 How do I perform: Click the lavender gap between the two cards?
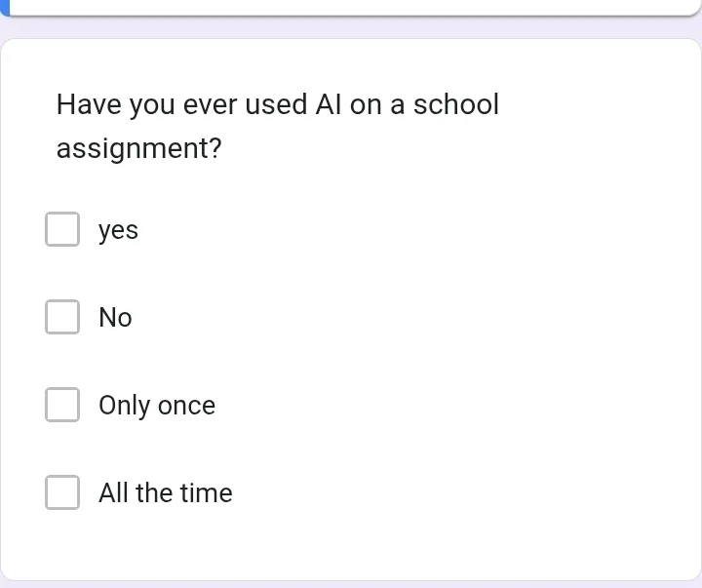[x=351, y=27]
